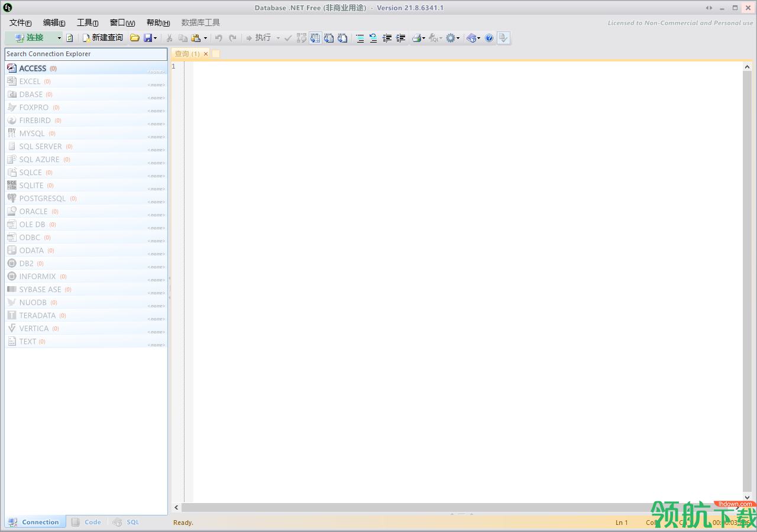The height and width of the screenshot is (532, 757).
Task: Click the editor horizontal scrollbar left arrow
Action: click(177, 507)
